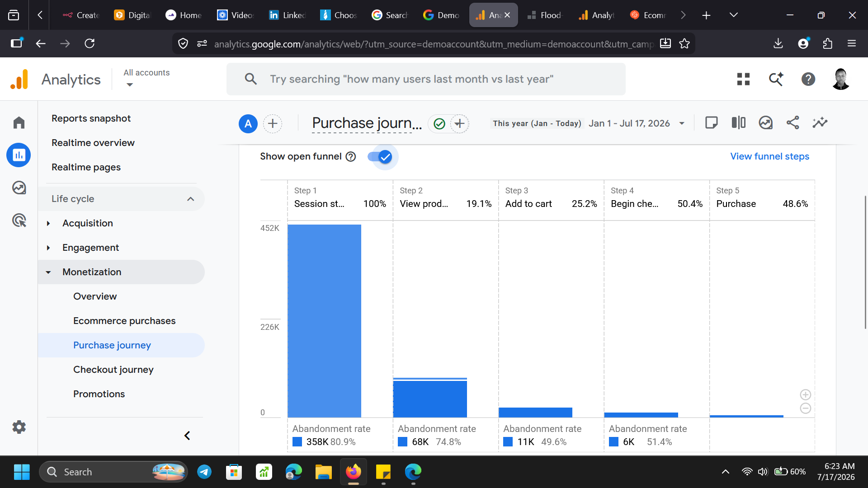Open the browser extensions puzzle icon
This screenshot has width=868, height=488.
(828, 43)
